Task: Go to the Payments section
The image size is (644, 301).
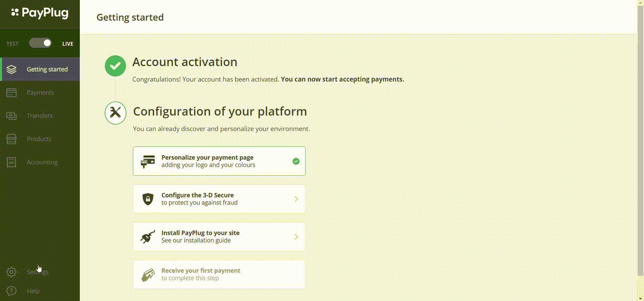Action: tap(40, 92)
